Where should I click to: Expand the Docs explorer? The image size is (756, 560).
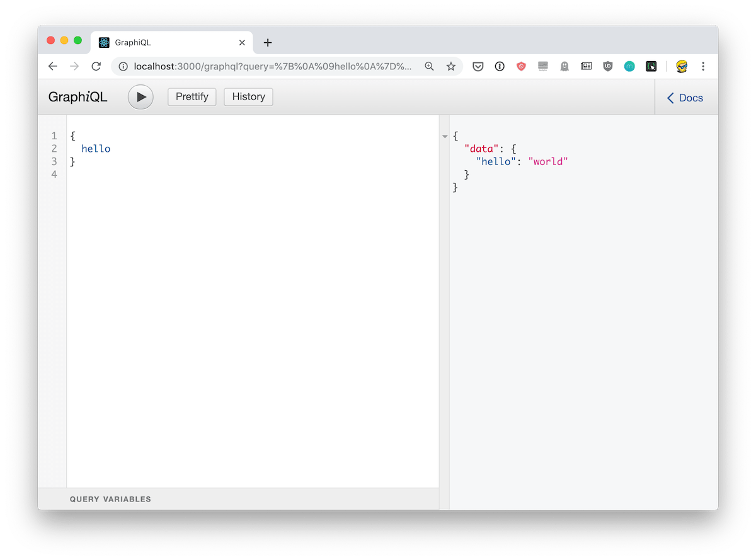[x=685, y=98]
